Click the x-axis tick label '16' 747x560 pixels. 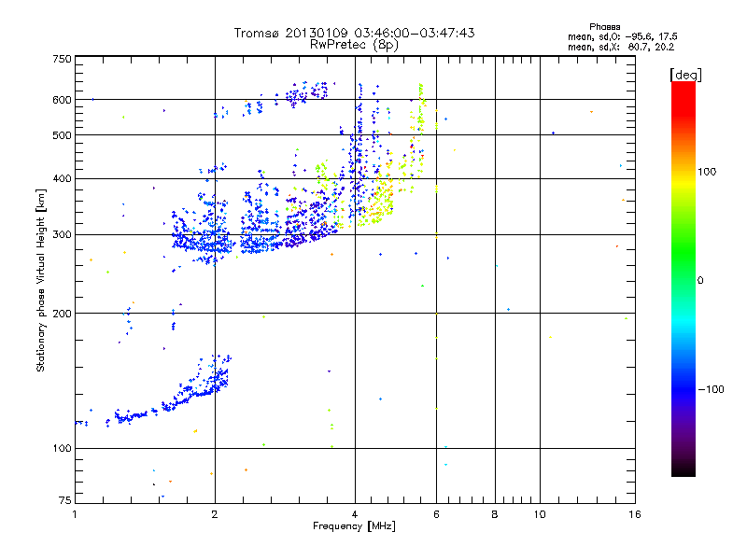click(x=635, y=514)
